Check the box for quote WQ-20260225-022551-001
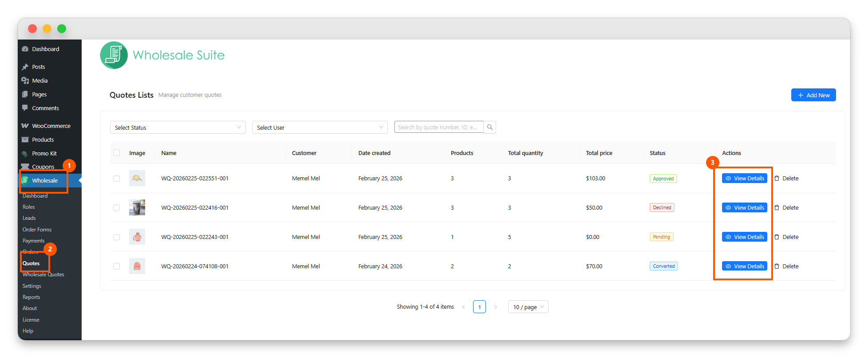868x358 pixels. pos(117,179)
